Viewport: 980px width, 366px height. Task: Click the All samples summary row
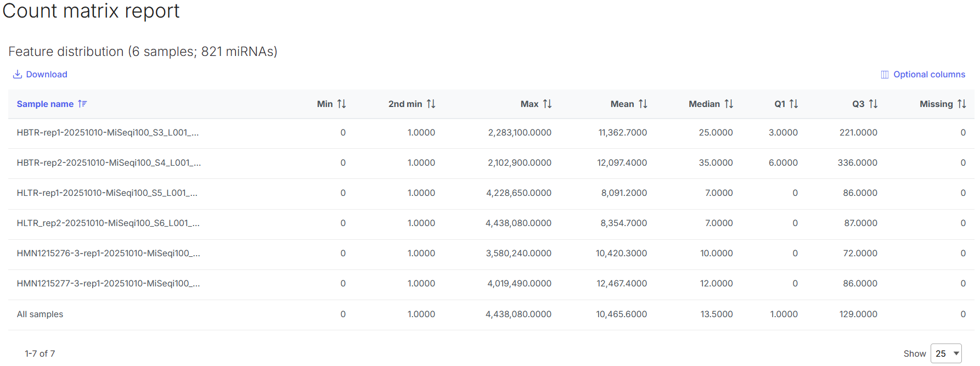tap(40, 314)
